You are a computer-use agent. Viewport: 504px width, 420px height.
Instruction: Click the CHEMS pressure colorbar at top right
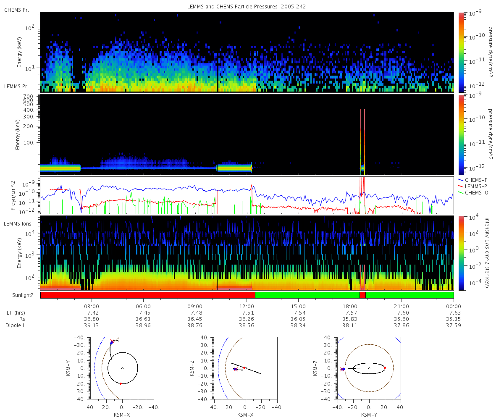pos(460,52)
